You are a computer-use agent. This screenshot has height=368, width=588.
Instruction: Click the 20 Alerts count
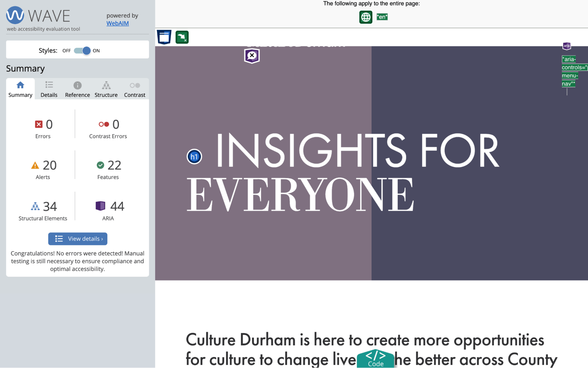[x=50, y=165]
